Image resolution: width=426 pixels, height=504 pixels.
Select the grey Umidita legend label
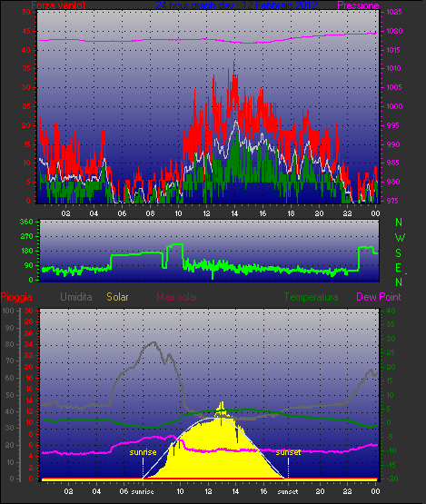(x=76, y=297)
